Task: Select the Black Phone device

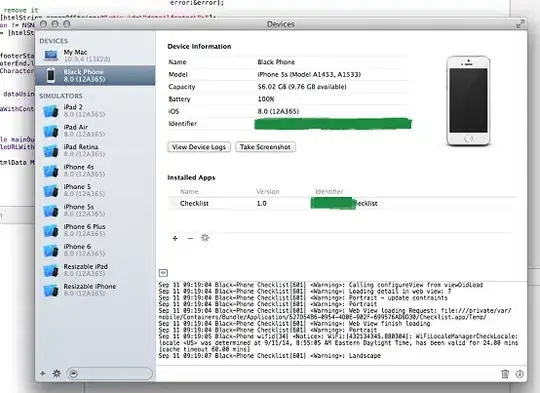Action: pos(95,75)
